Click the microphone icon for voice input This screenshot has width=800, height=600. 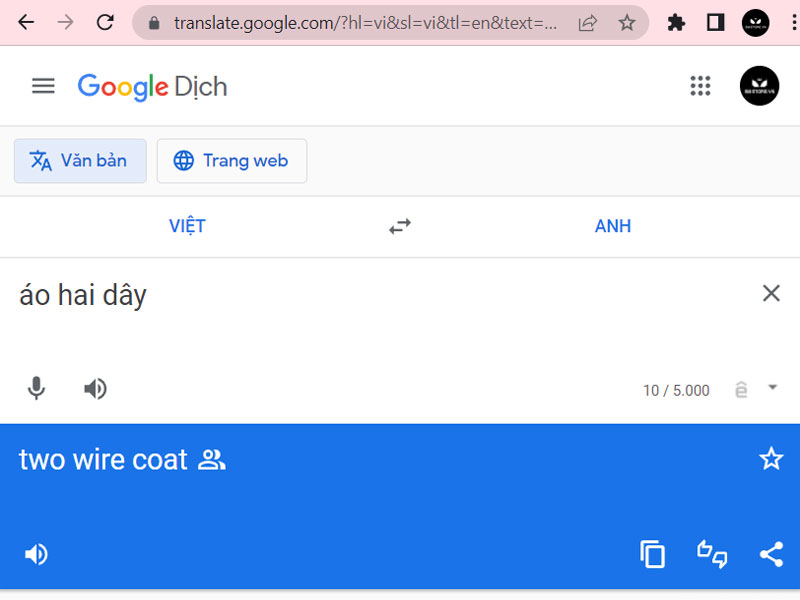[x=36, y=388]
